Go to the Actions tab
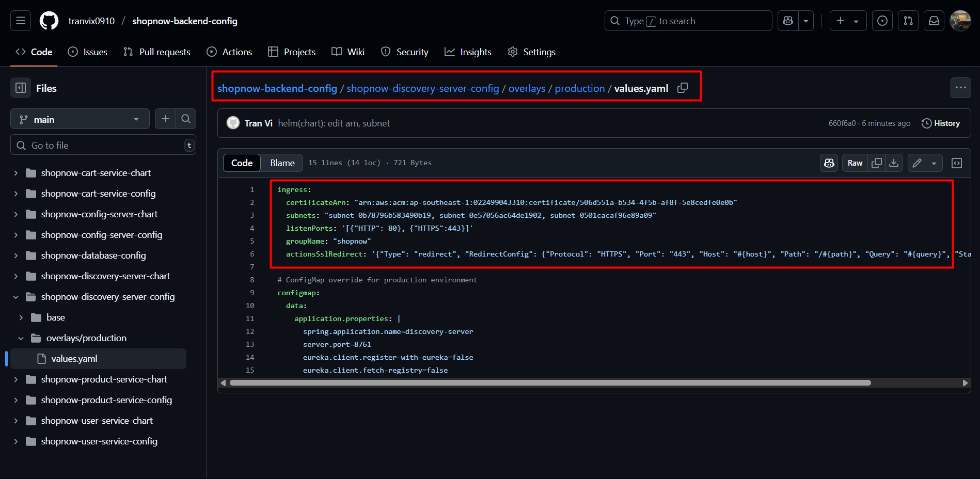 point(229,52)
